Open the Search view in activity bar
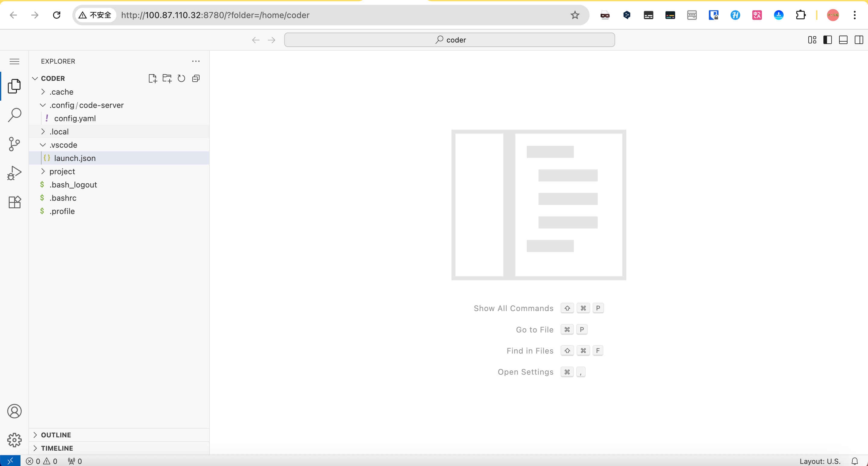 click(14, 115)
